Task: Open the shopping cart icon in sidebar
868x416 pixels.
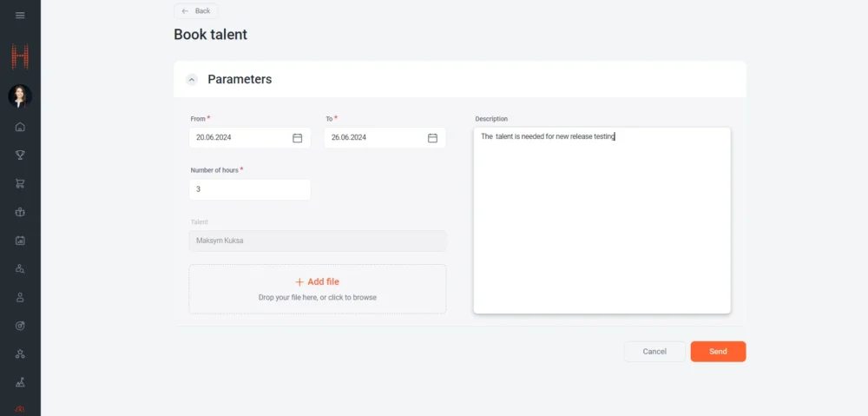Action: 20,183
